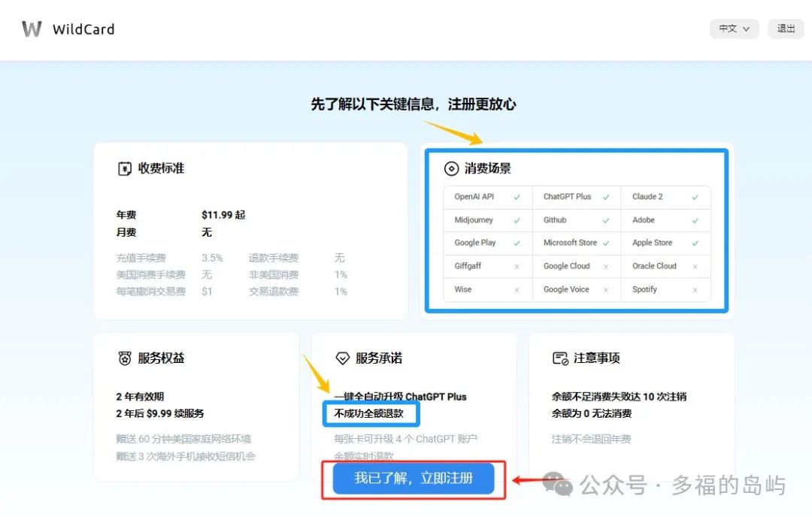Click the 收费标准 pricing icon
The width and height of the screenshot is (812, 517).
[125, 168]
